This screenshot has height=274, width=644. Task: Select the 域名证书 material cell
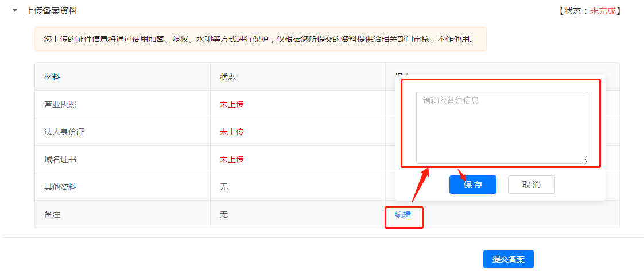(x=122, y=159)
